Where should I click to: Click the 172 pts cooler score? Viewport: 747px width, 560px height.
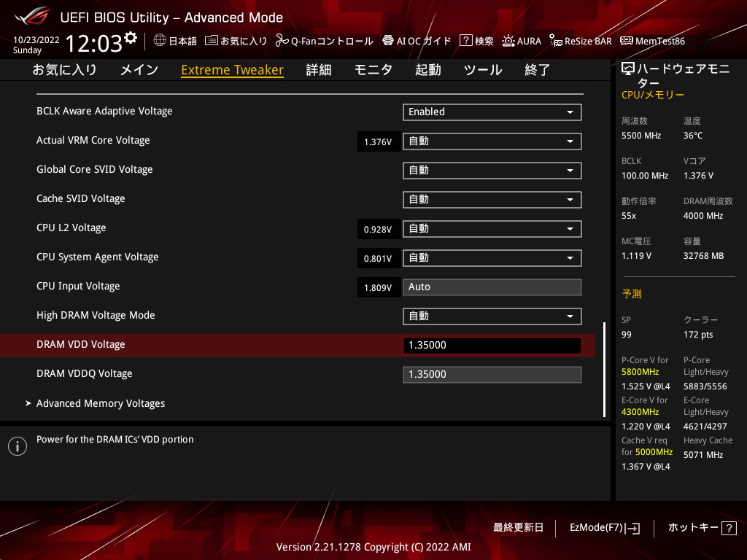pos(698,335)
